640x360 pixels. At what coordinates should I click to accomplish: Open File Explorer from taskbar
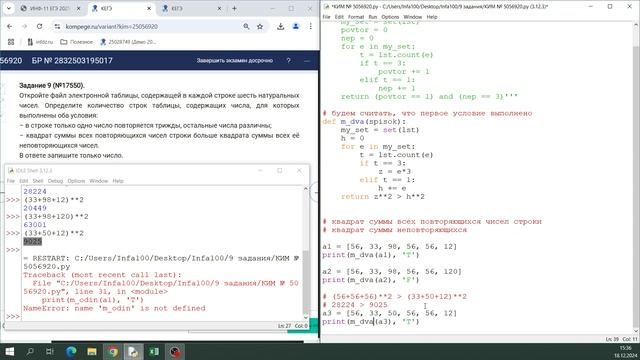tap(92, 351)
